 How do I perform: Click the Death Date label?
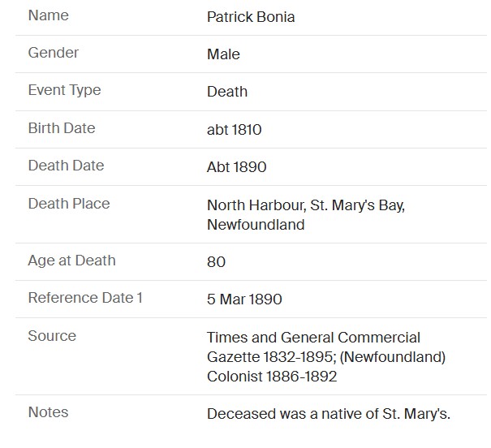pyautogui.click(x=66, y=166)
